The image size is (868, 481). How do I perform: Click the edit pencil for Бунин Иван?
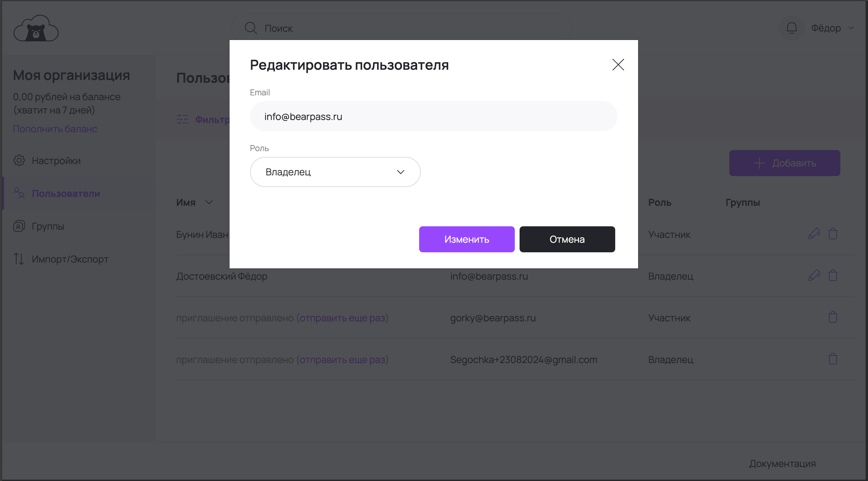click(814, 234)
